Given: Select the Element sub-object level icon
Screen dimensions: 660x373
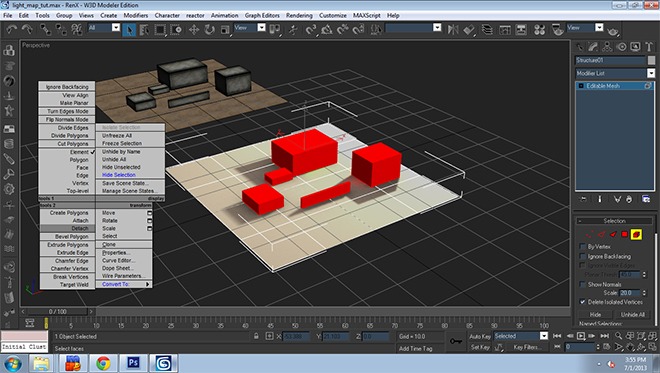Looking at the screenshot, I should pyautogui.click(x=636, y=234).
